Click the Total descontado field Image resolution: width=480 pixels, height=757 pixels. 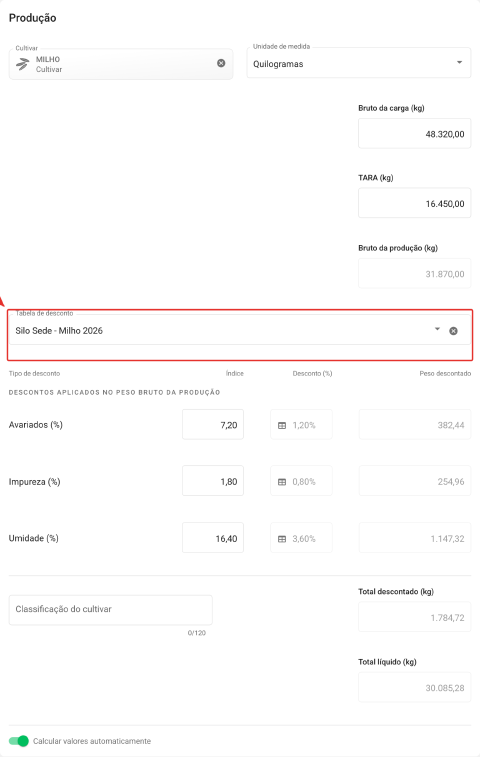point(414,617)
